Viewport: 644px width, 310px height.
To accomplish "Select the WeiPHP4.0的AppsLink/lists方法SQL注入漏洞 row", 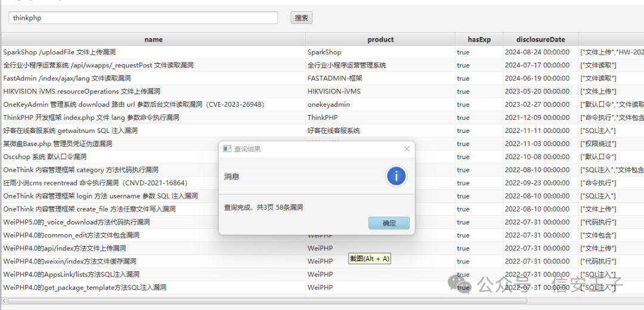I will [323, 275].
